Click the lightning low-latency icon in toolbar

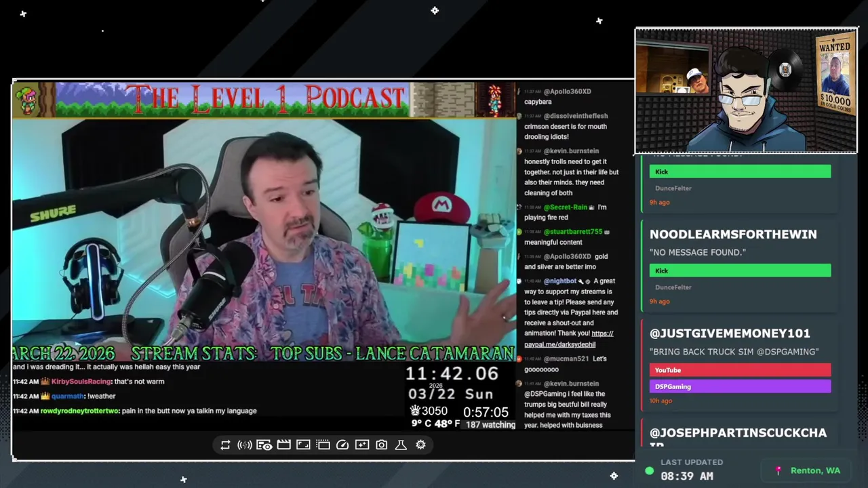point(245,445)
